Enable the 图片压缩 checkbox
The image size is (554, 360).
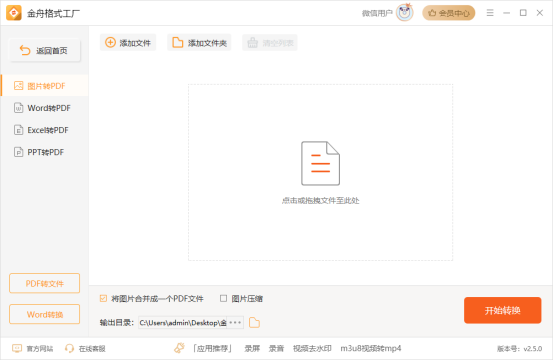click(223, 299)
